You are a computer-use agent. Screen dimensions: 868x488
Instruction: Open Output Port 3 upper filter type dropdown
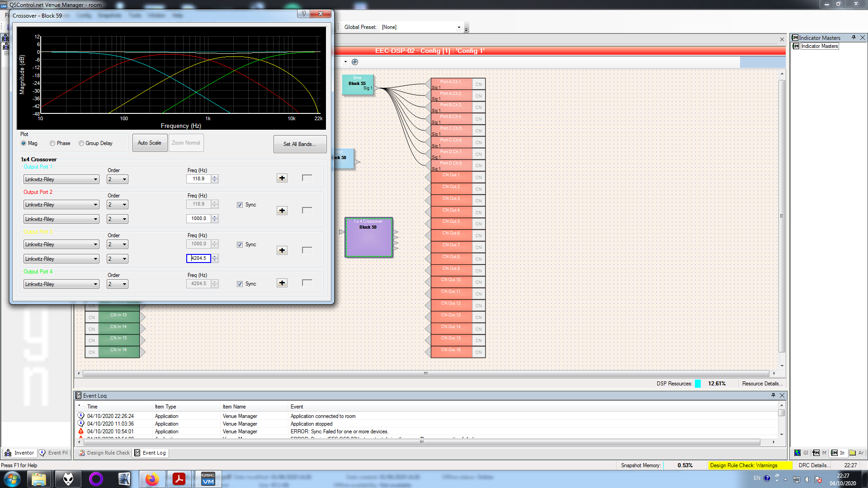tap(61, 244)
